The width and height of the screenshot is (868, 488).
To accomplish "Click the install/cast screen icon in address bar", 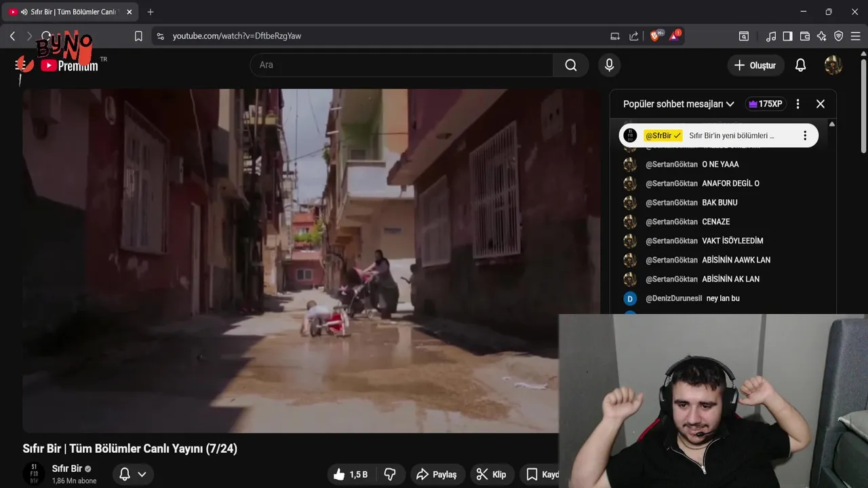I will (615, 36).
